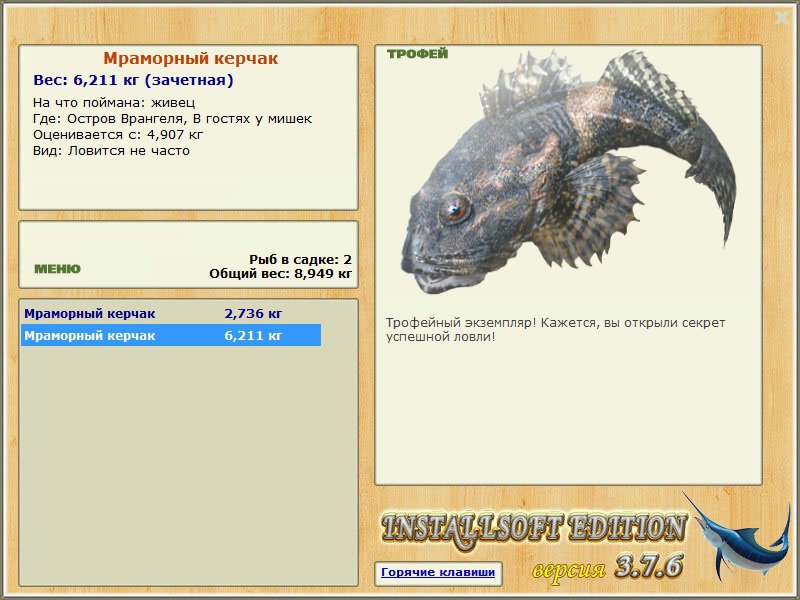Click the ТРОФЕЙ label above the fish
The height and width of the screenshot is (600, 800).
417,54
